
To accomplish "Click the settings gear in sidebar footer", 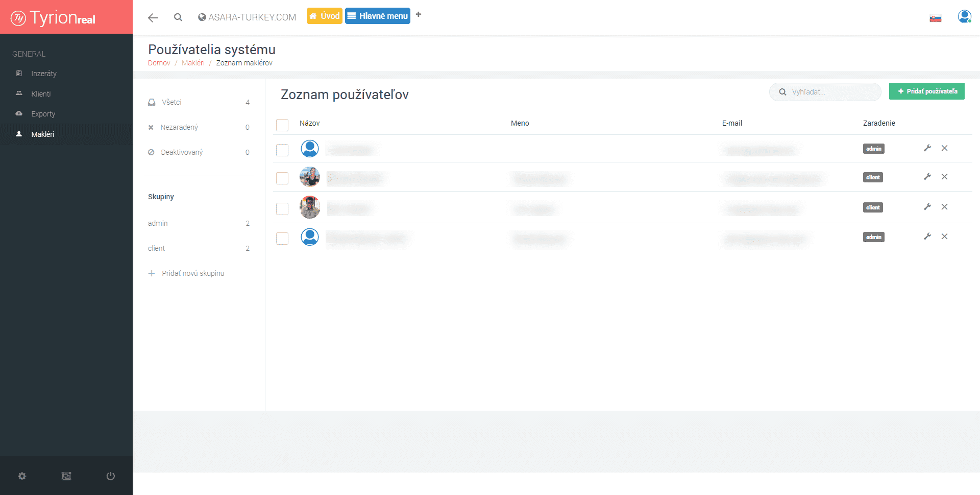I will [x=22, y=476].
